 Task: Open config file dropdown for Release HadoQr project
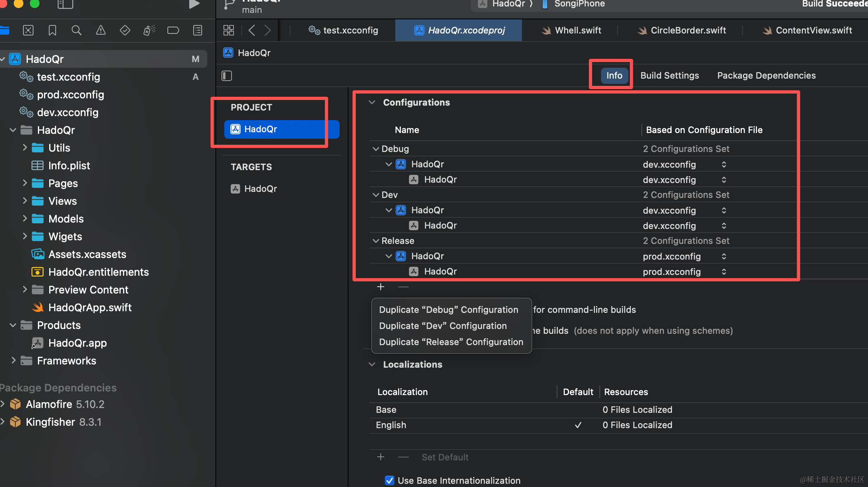point(724,256)
